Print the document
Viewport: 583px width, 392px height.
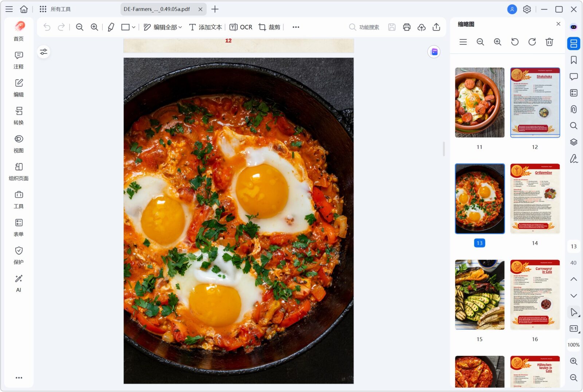(407, 27)
